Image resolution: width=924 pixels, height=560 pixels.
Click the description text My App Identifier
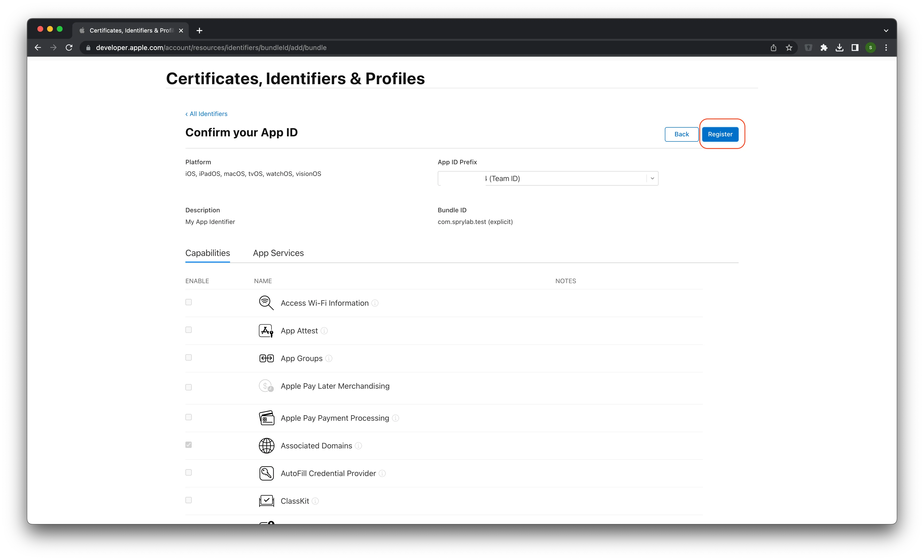click(x=210, y=222)
